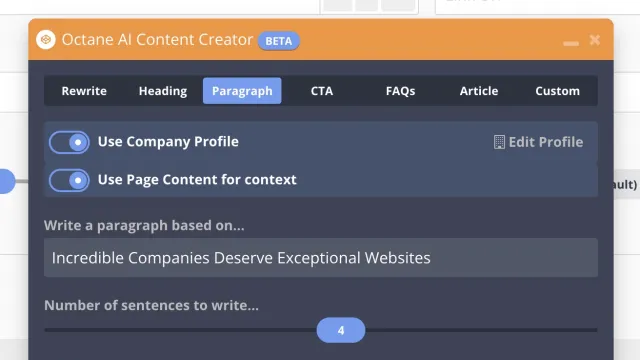The width and height of the screenshot is (640, 360).
Task: Click the building icon beside Edit Profile
Action: pos(499,142)
